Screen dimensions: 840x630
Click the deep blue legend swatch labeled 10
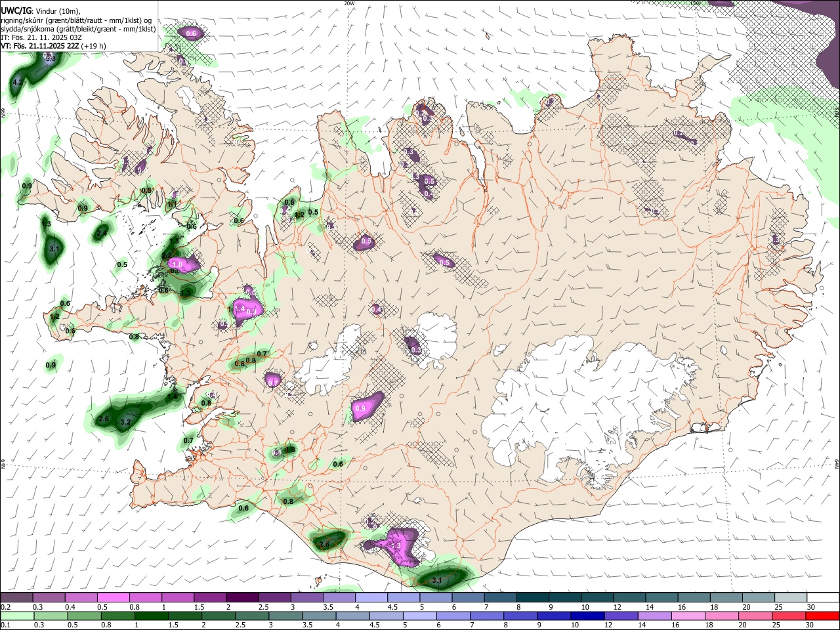pos(586,616)
